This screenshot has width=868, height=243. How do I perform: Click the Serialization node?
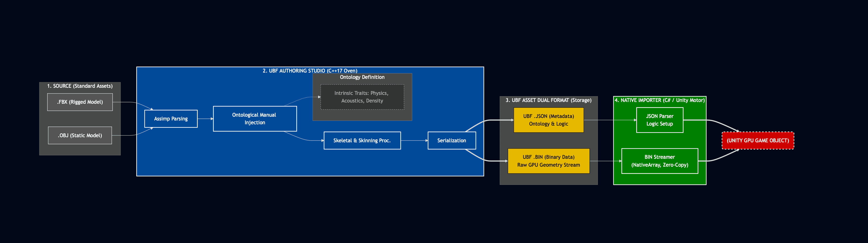point(452,140)
